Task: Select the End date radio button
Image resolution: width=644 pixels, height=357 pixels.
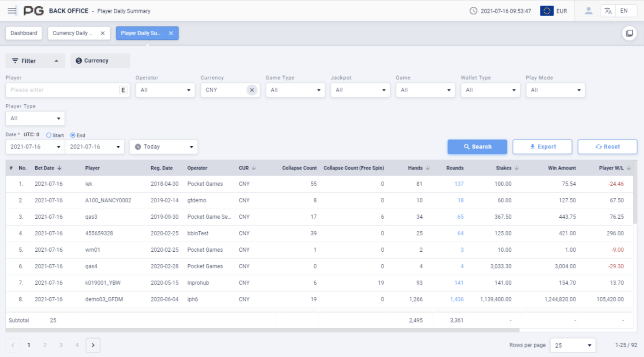Action: tap(73, 135)
